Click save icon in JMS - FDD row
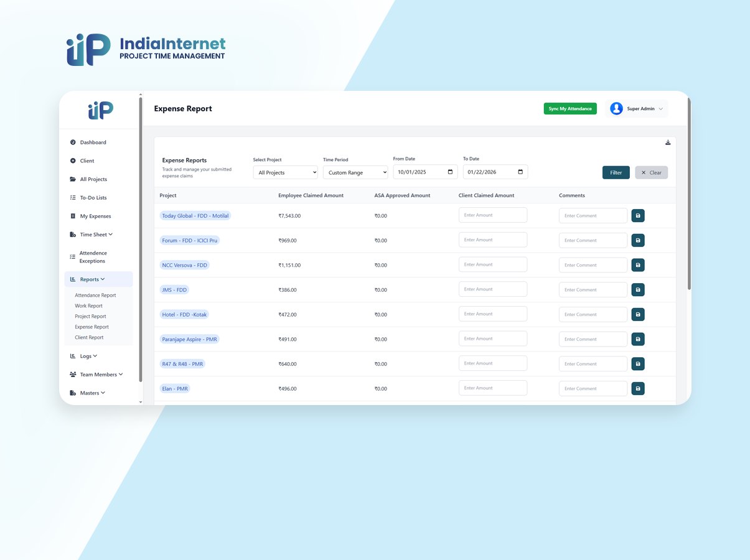 click(638, 289)
